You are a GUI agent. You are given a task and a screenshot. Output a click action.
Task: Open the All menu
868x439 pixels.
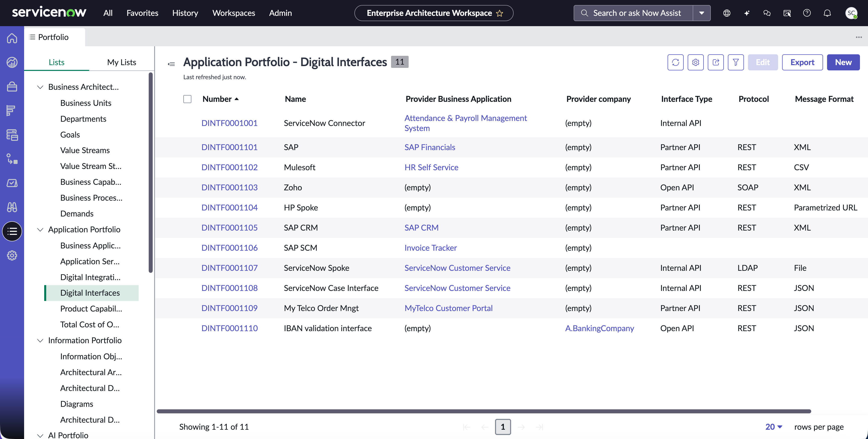[108, 13]
